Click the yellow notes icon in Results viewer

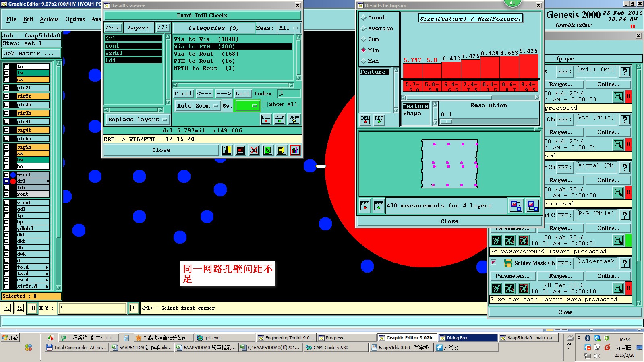(281, 150)
